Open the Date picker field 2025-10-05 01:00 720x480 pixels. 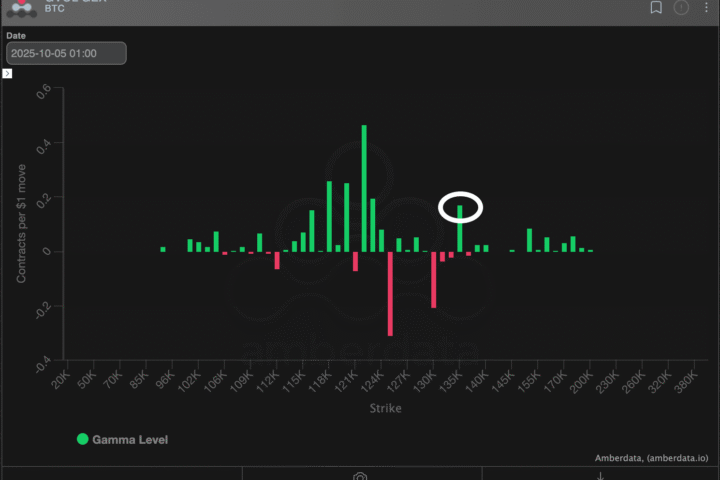[x=66, y=53]
